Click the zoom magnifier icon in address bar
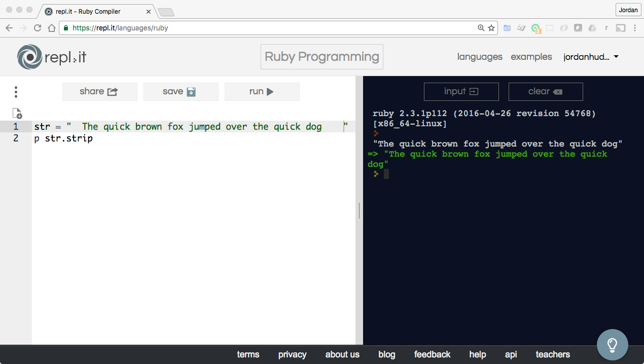The image size is (644, 364). (x=481, y=28)
